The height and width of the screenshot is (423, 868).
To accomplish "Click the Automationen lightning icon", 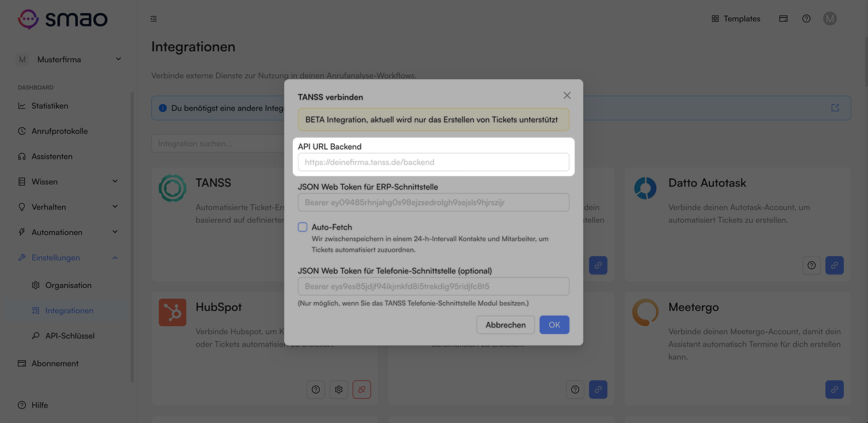I will click(x=22, y=233).
